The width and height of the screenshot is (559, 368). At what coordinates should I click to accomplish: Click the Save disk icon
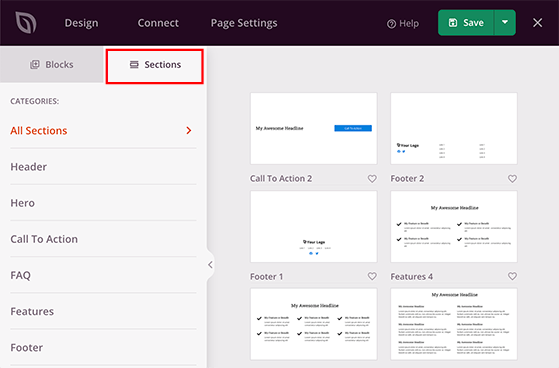[453, 23]
